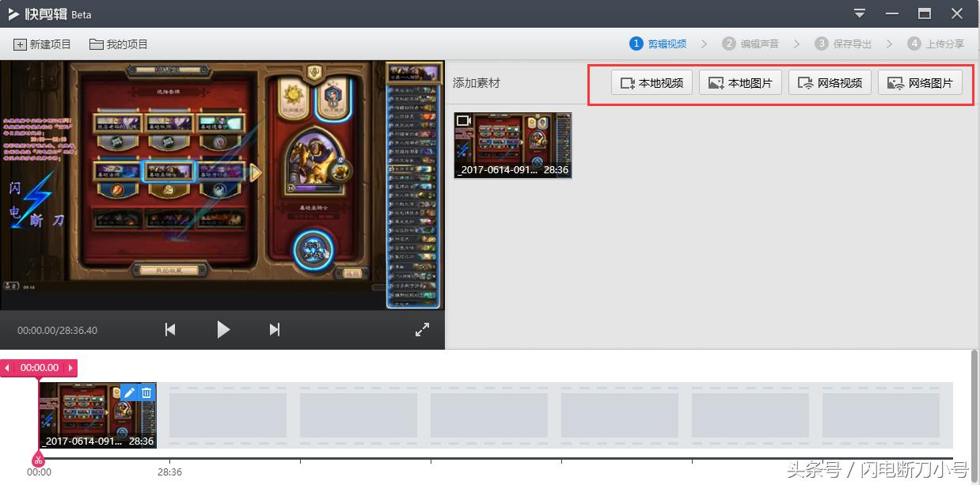Nudge playhead left with the time marker arrow
The width and height of the screenshot is (980, 485).
click(6, 368)
